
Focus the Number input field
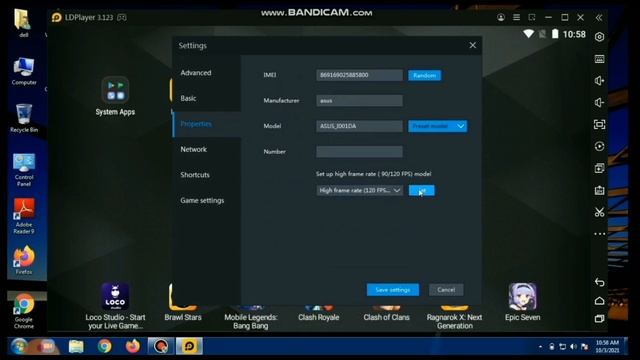(359, 152)
